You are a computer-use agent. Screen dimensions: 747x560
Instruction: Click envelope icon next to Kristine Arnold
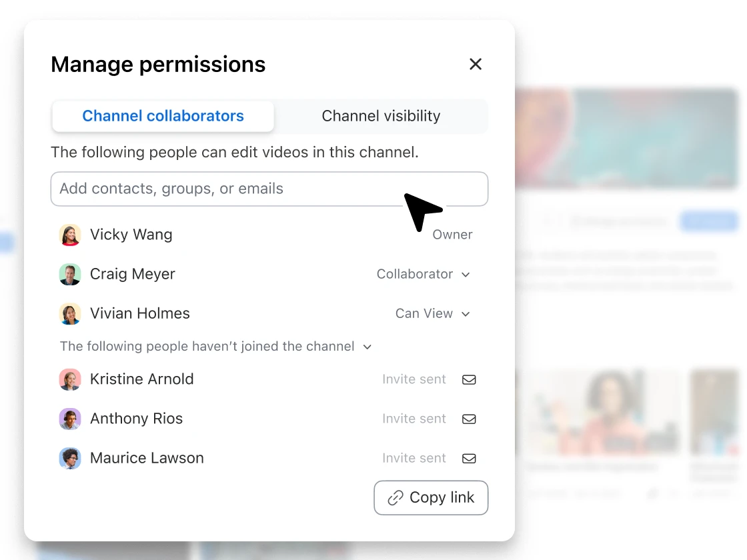point(469,379)
